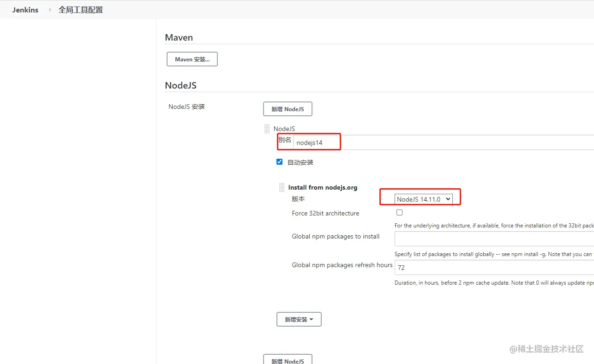Click the Force 32bit architecture label

pyautogui.click(x=325, y=213)
